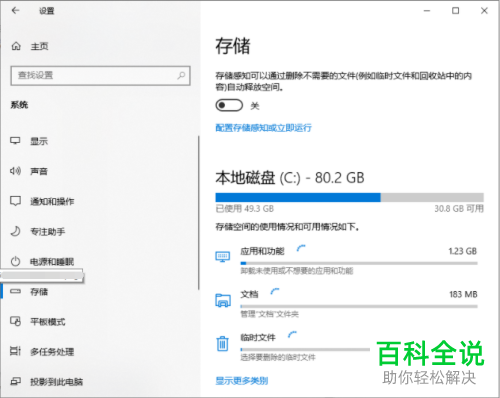Click the 30.8 GB 可用 label
500x398 pixels.
coord(459,209)
